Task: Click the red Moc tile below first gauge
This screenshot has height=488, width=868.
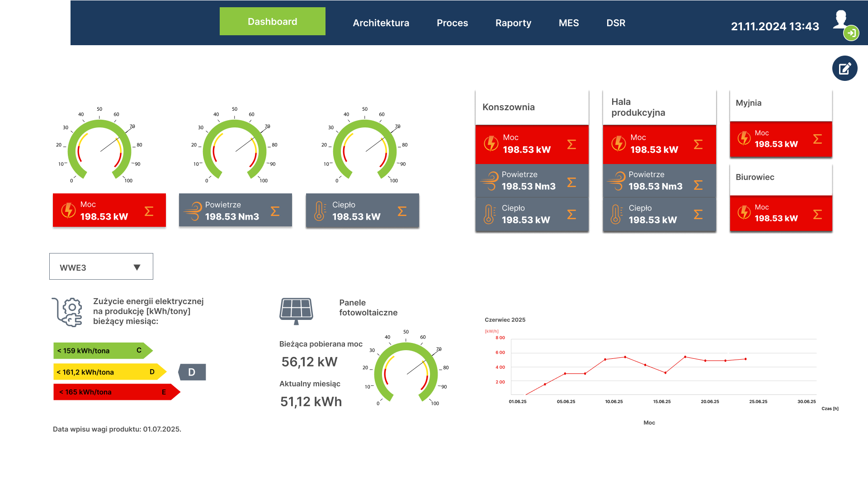Action: click(109, 211)
